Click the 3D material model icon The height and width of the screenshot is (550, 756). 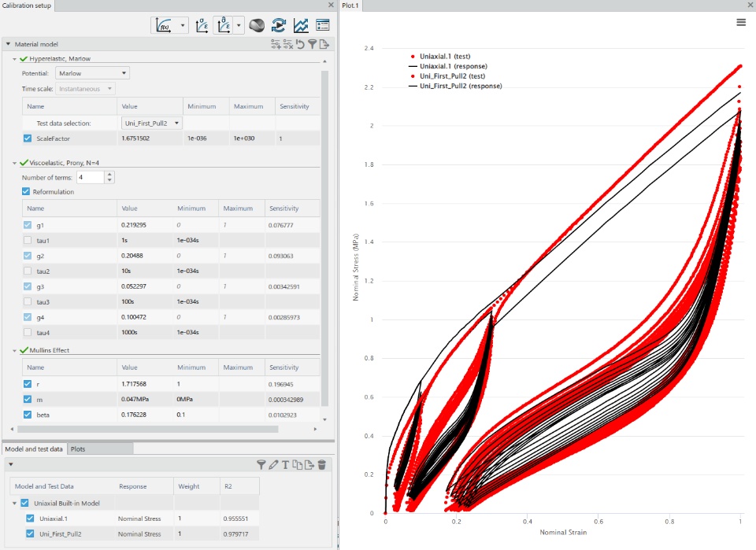tap(257, 25)
